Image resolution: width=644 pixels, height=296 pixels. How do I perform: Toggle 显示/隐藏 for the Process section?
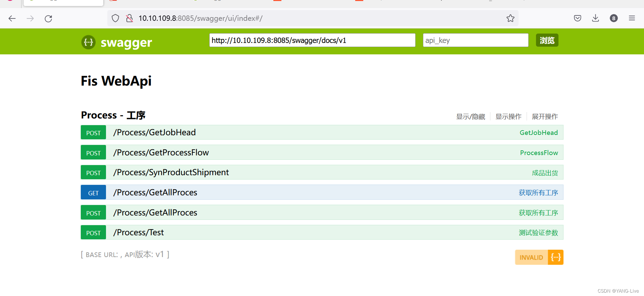pyautogui.click(x=471, y=117)
